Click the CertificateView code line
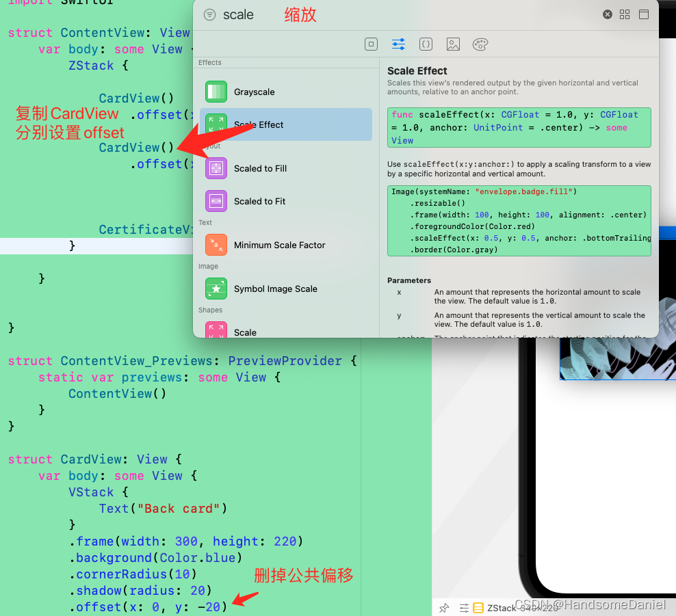 [x=146, y=230]
